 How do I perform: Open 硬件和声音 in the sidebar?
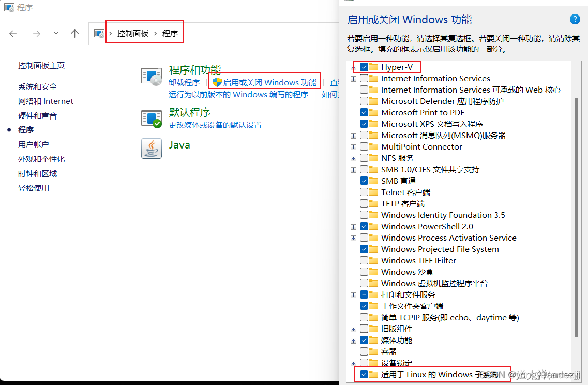pyautogui.click(x=38, y=115)
